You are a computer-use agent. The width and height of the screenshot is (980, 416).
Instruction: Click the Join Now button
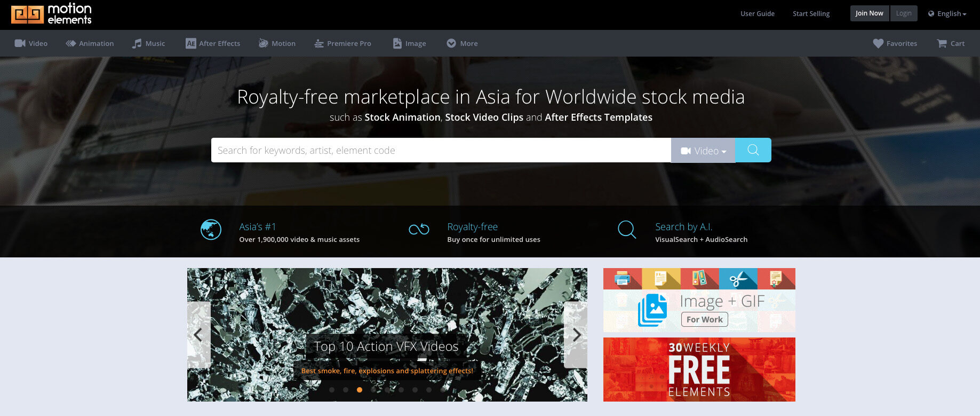point(869,13)
